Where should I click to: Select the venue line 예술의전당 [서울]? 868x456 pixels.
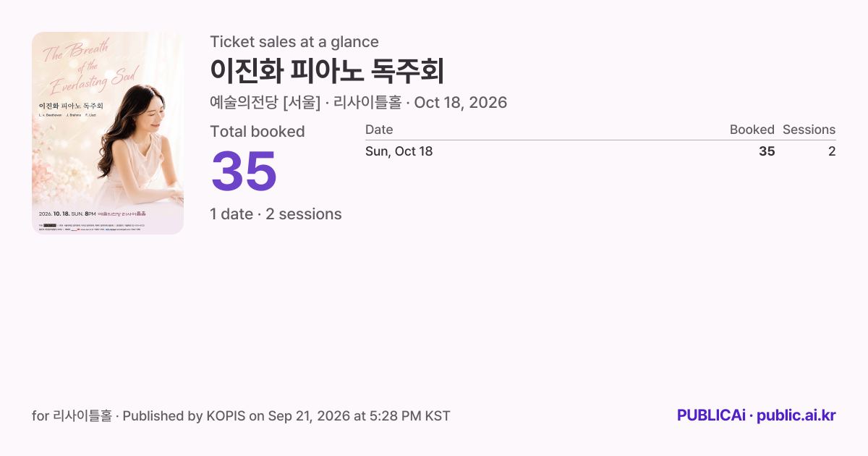click(x=265, y=103)
